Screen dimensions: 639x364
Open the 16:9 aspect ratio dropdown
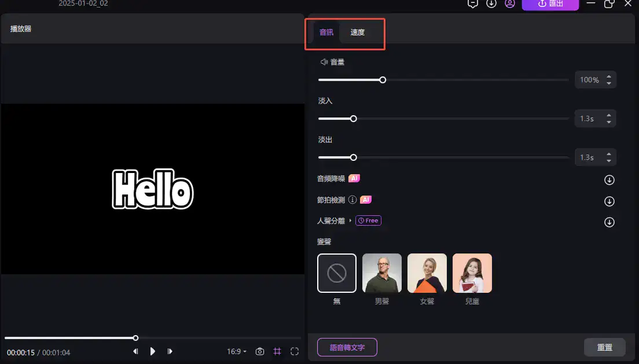[236, 351]
